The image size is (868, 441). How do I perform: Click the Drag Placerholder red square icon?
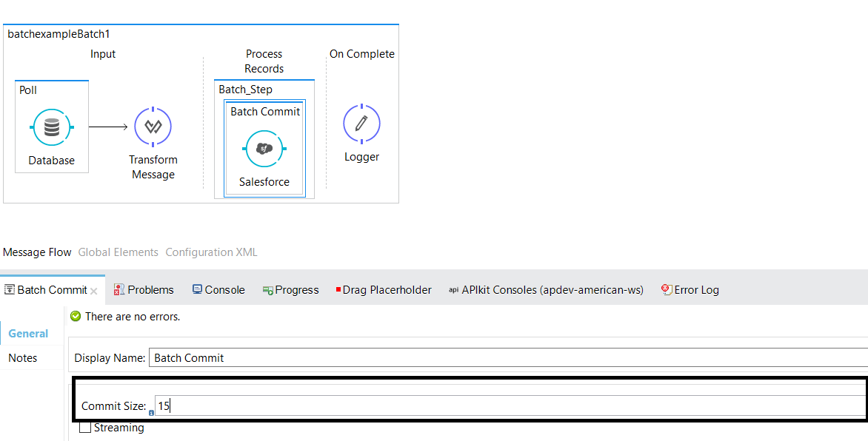338,290
